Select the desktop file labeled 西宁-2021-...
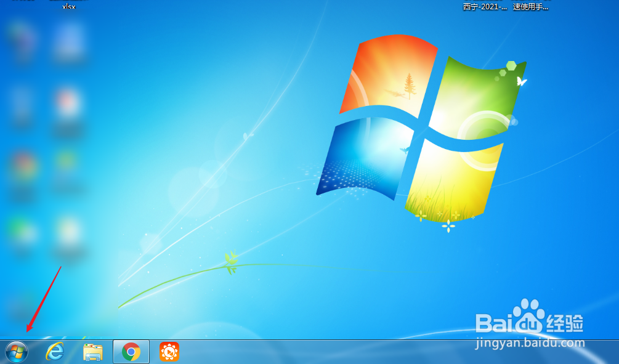Screen dimensions: 619x364 [x=485, y=6]
